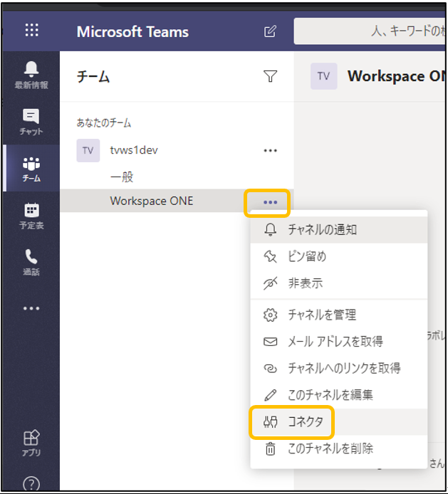Open the チャット sidebar section
This screenshot has width=448, height=494.
click(x=31, y=122)
